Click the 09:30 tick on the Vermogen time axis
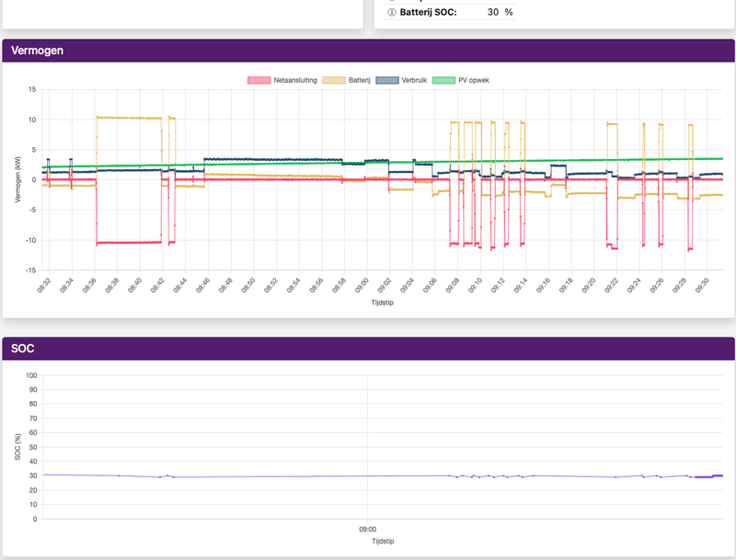Screen dimensions: 736x560 (x=702, y=285)
